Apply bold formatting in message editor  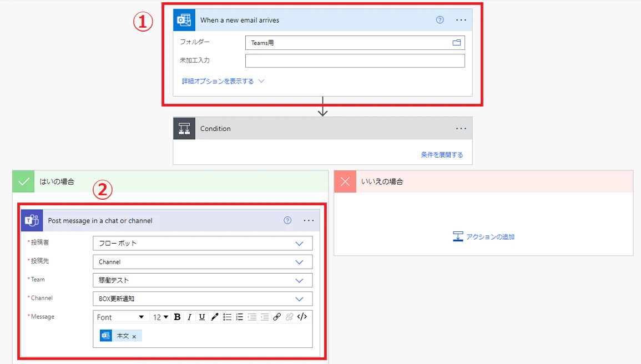(x=178, y=317)
